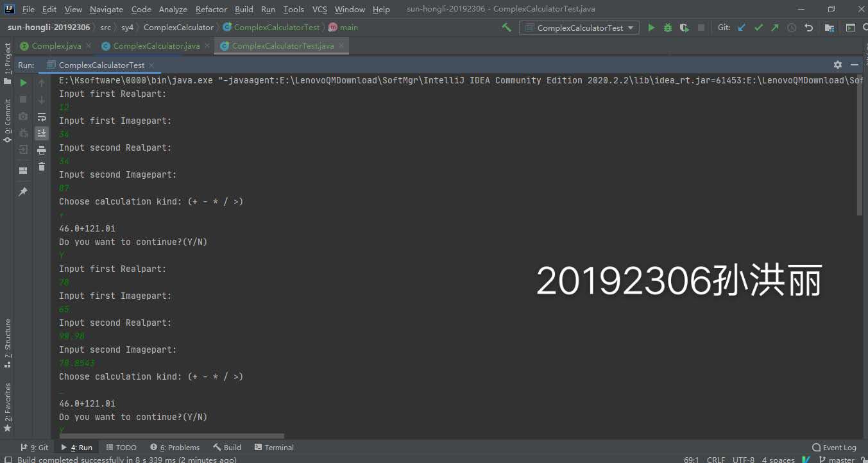868x463 pixels.
Task: Print the console output
Action: [42, 150]
